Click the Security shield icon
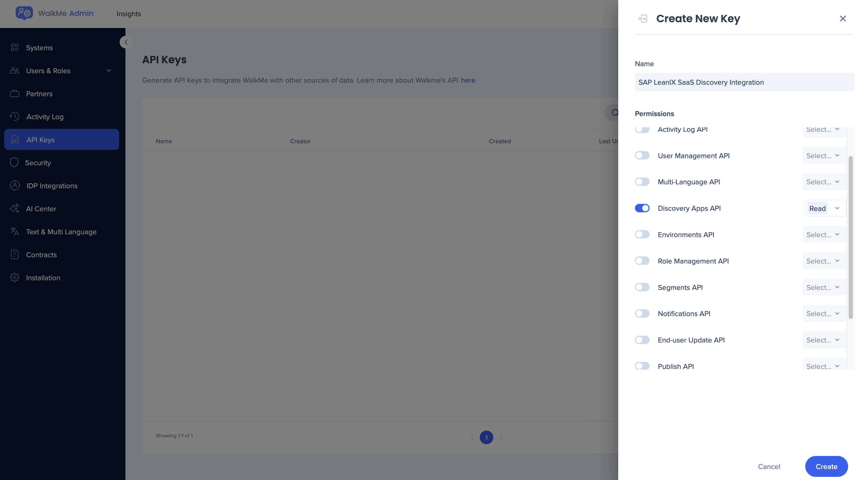868x480 pixels. pos(14,162)
